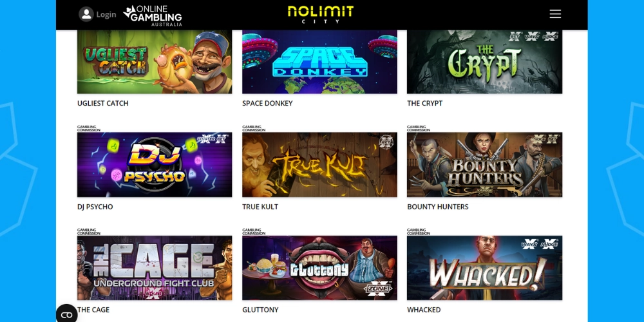The width and height of the screenshot is (644, 322).
Task: Click the BOUNTY HUNTERS title link
Action: (x=438, y=207)
